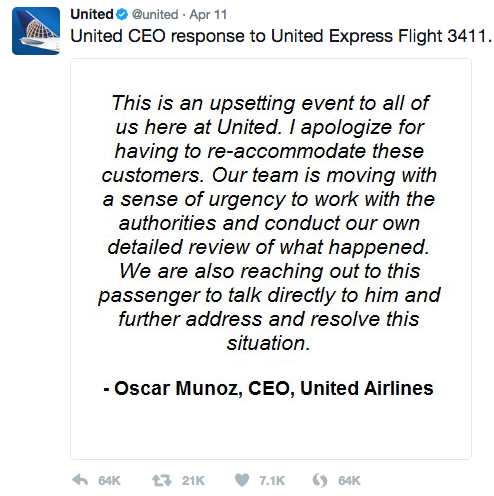Click the Oscar Munoz signature line
Viewport: 494px width, 496px height.
pyautogui.click(x=268, y=388)
